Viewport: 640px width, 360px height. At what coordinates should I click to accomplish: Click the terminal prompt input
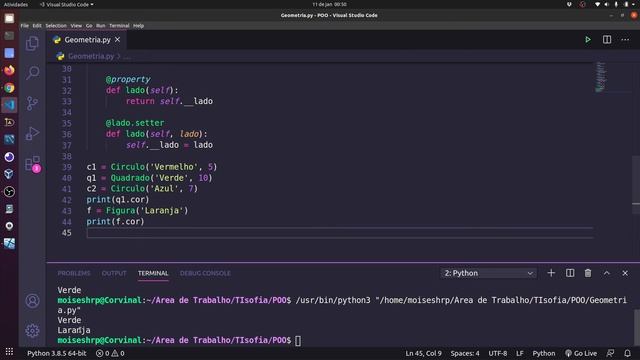[298, 340]
